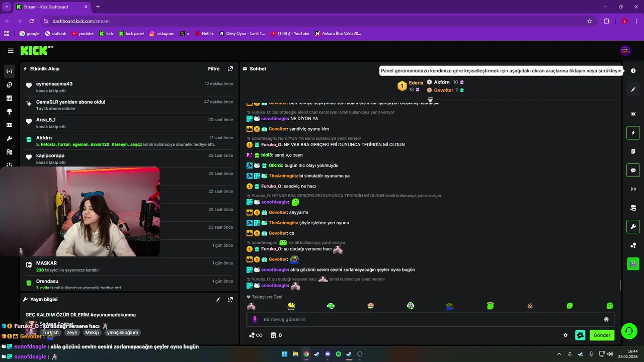Screen dimensions: 644x362
Task: Toggle the activity lightning widget in right toolbar
Action: click(633, 133)
